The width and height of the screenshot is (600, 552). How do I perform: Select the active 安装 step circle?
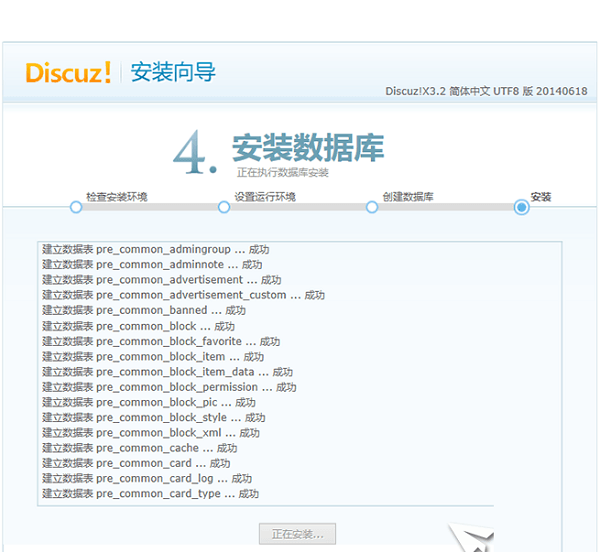(x=521, y=207)
